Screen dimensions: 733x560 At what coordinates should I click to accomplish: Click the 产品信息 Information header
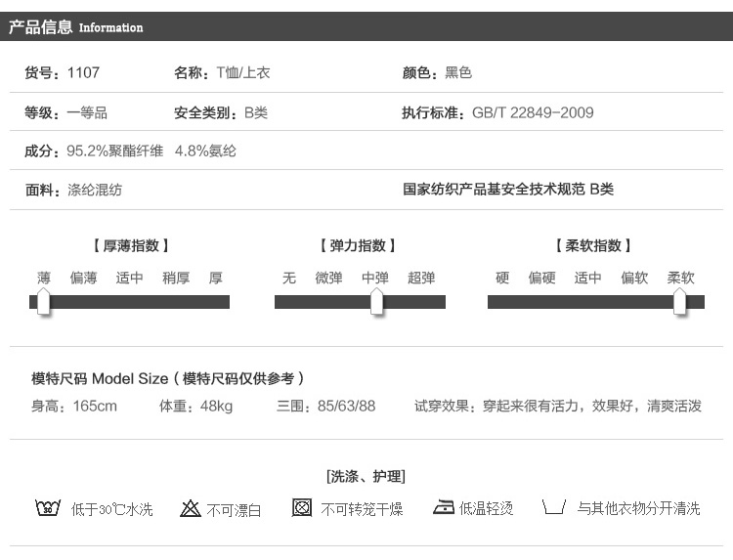point(76,27)
